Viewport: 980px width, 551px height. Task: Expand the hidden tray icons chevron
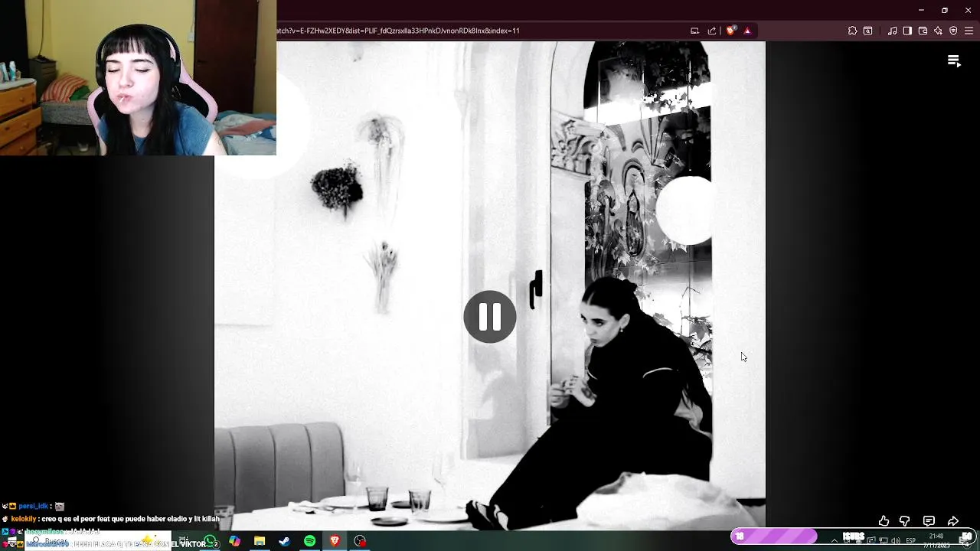(x=835, y=541)
